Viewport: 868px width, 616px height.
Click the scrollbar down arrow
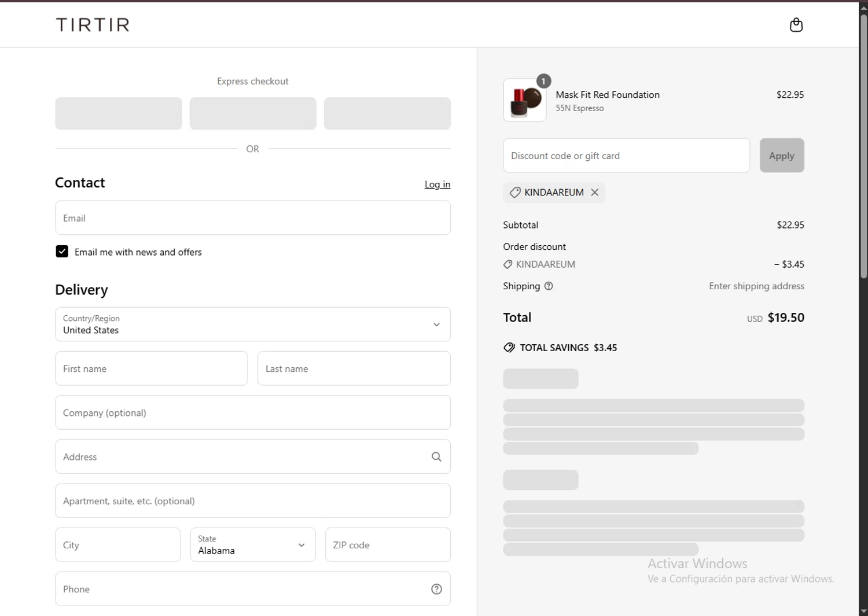[x=863, y=611]
